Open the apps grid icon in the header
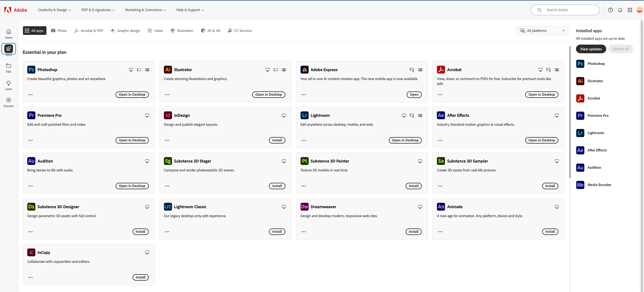This screenshot has height=292, width=644. pos(630,10)
